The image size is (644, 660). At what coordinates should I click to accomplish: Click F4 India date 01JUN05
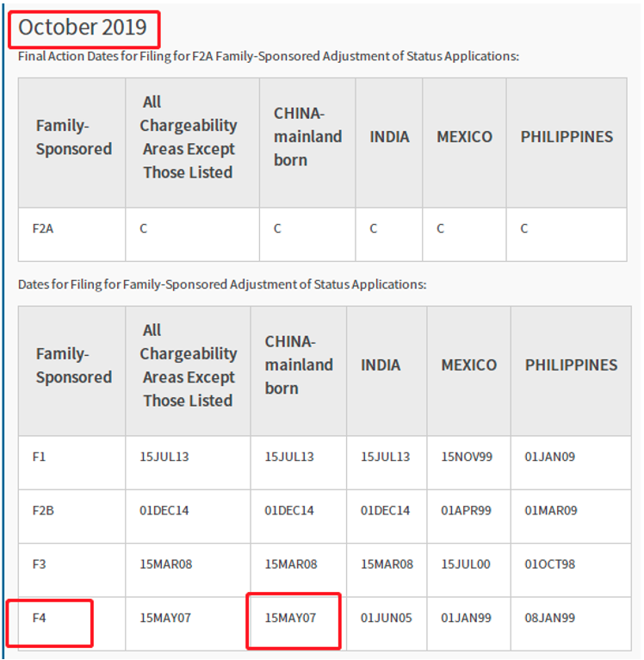tap(387, 618)
